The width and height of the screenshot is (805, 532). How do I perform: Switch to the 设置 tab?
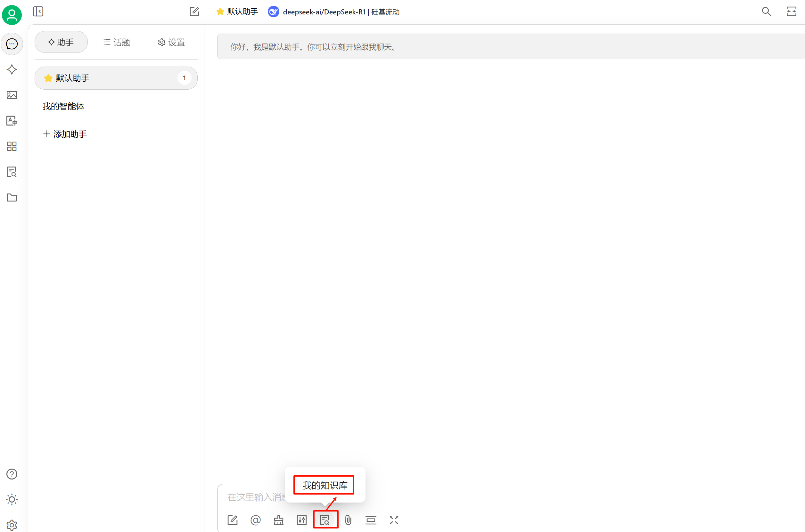click(x=171, y=42)
